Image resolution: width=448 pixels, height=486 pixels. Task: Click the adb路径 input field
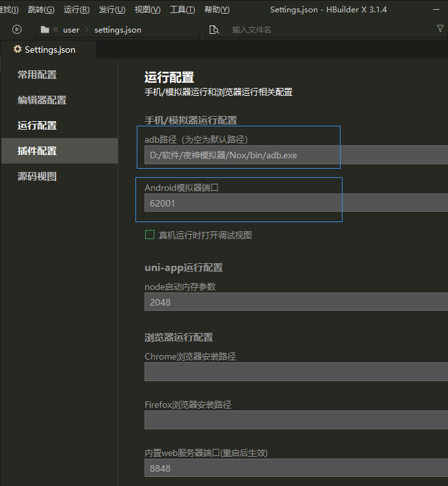click(296, 155)
